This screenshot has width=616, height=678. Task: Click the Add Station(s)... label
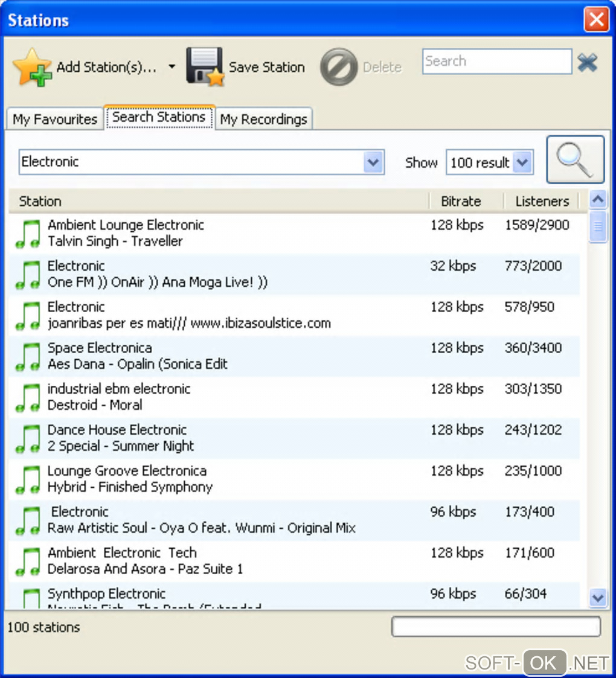pyautogui.click(x=106, y=67)
